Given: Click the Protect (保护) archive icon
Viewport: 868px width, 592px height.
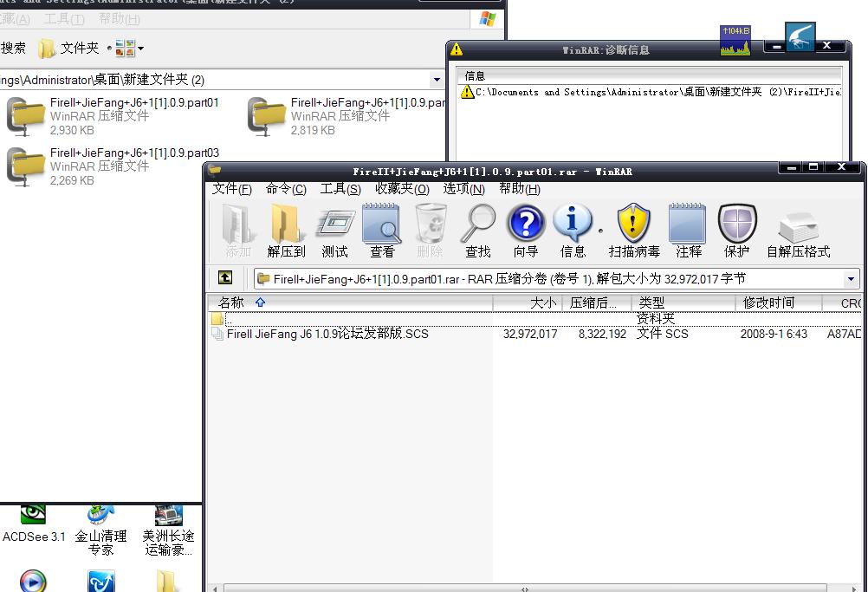Looking at the screenshot, I should pos(737,231).
